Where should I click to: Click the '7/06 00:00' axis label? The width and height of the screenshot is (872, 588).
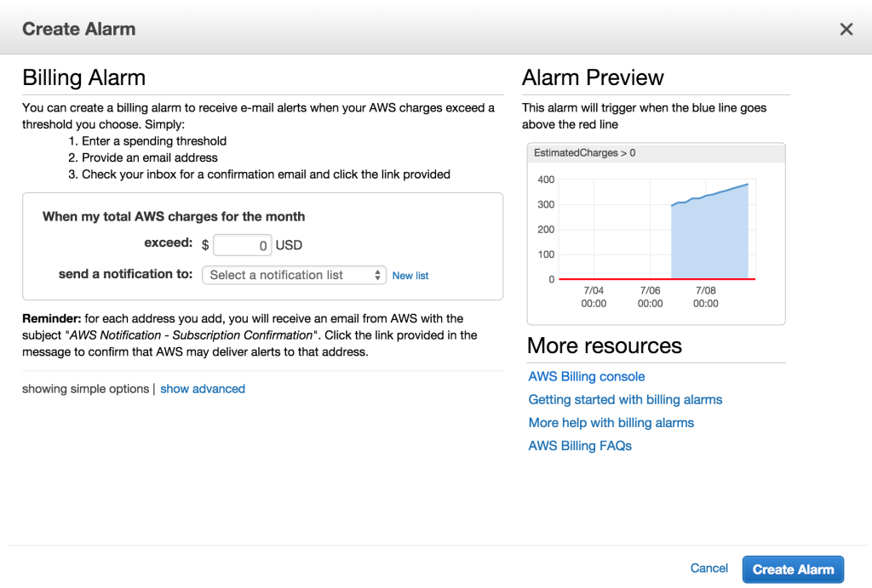click(650, 297)
